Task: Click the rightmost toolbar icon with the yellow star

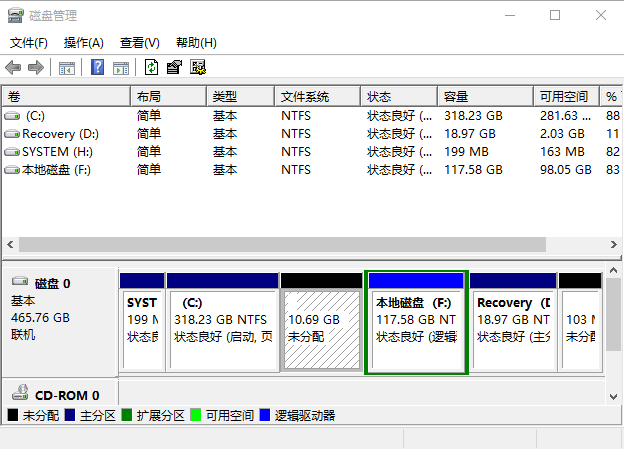Action: point(198,68)
